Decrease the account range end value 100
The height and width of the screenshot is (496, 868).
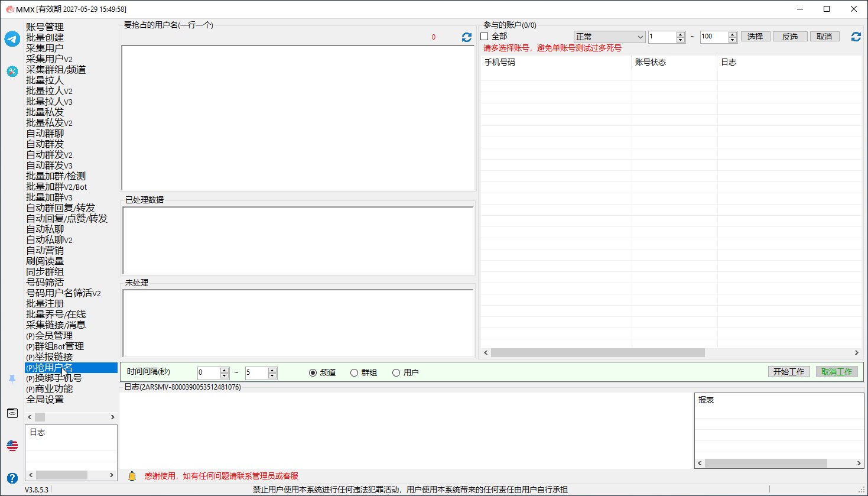click(733, 40)
